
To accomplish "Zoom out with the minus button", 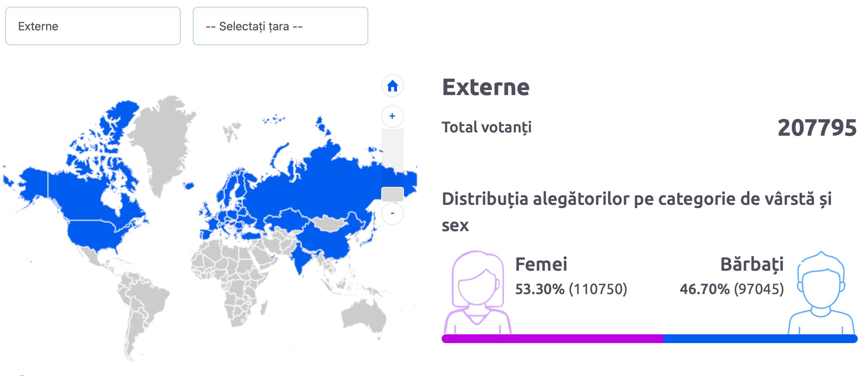I will click(x=393, y=213).
